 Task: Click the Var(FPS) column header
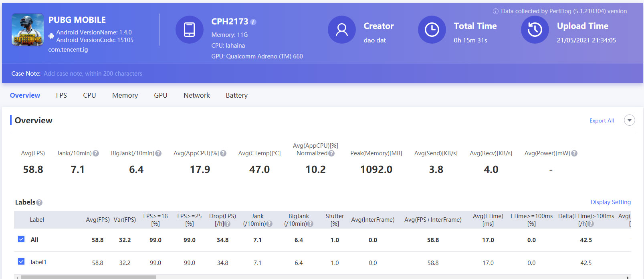click(125, 220)
